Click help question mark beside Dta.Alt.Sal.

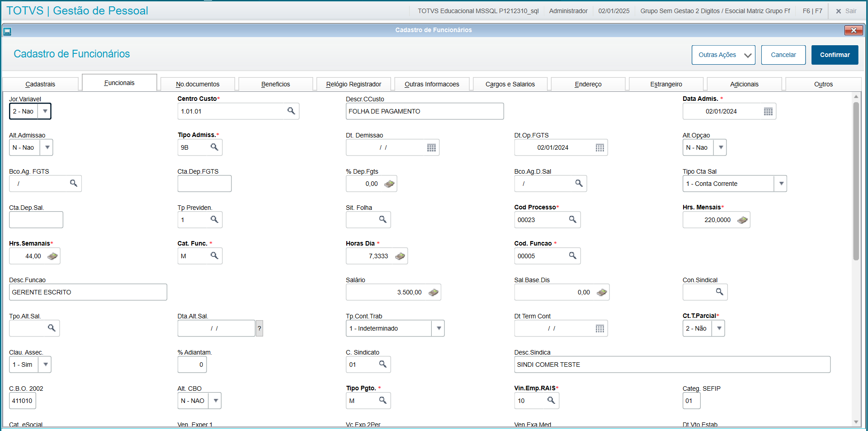point(259,328)
